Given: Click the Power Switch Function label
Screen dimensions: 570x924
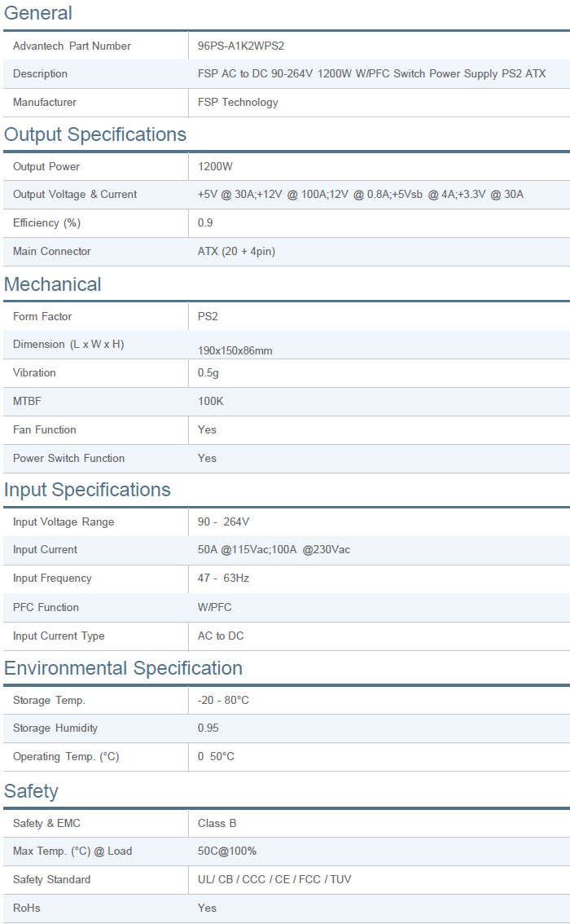Looking at the screenshot, I should click(x=68, y=458).
